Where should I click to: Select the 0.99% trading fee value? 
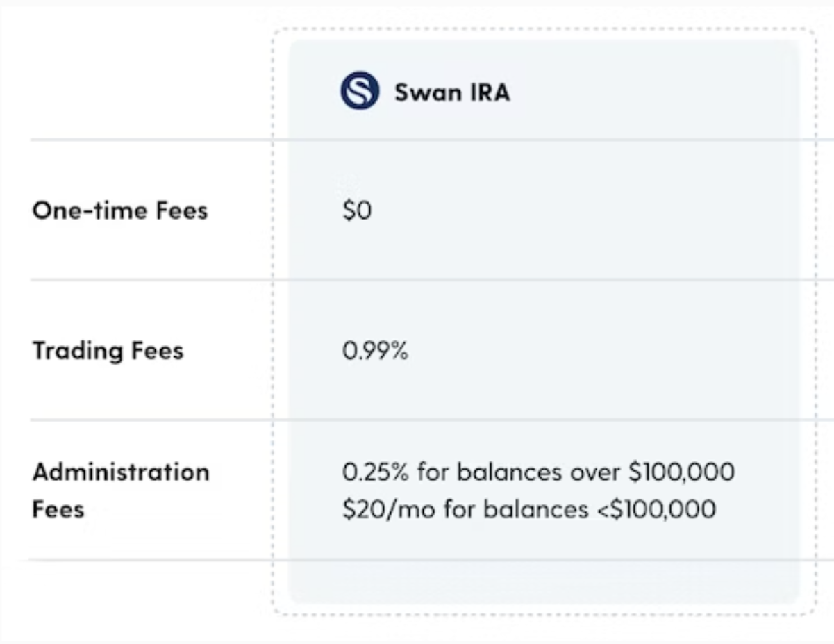point(375,351)
